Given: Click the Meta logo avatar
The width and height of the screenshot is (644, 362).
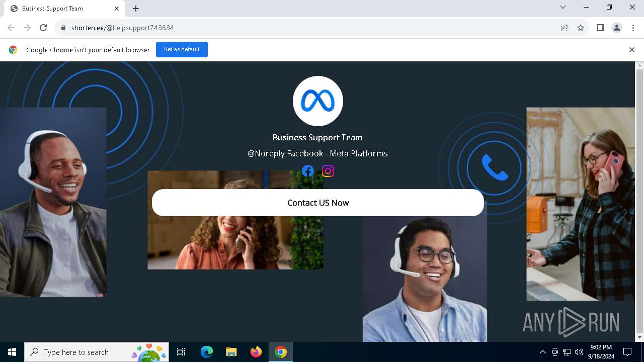Looking at the screenshot, I should click(318, 101).
